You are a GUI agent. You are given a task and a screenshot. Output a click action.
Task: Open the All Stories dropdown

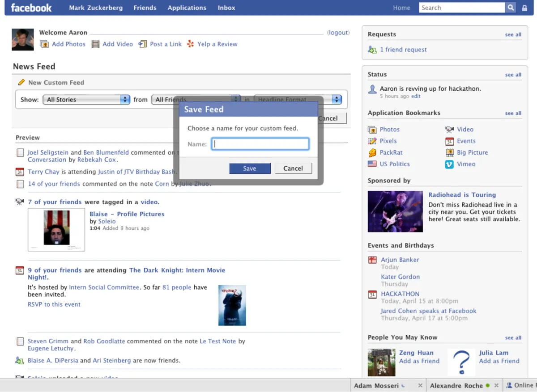[86, 100]
